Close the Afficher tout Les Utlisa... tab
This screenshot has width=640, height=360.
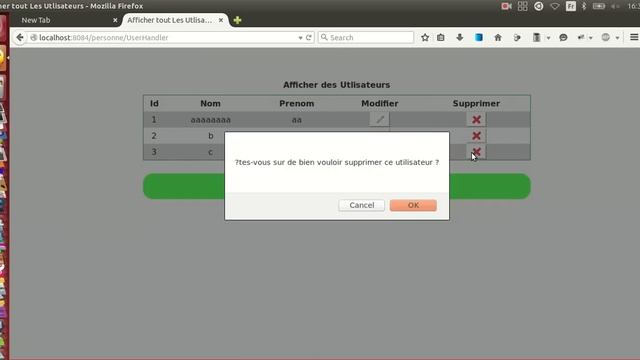pos(221,20)
